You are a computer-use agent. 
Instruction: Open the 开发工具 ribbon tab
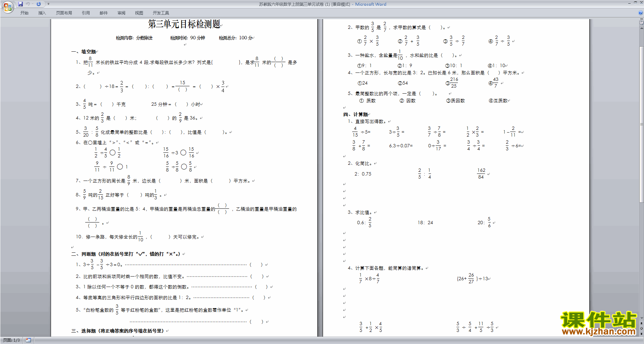(x=161, y=13)
